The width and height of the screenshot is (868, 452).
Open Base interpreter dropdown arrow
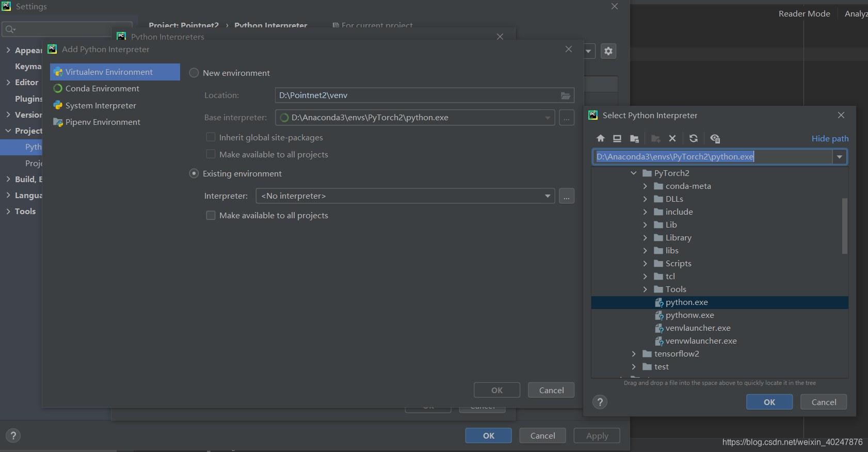(548, 118)
